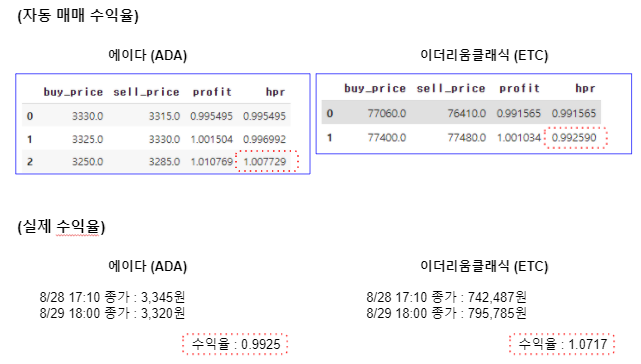
Task: Click hpr header in ETC table
Action: 585,88
